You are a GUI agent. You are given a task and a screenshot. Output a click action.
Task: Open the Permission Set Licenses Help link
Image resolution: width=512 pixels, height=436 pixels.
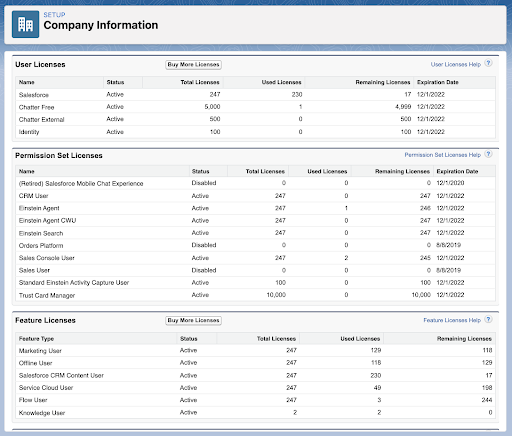443,155
